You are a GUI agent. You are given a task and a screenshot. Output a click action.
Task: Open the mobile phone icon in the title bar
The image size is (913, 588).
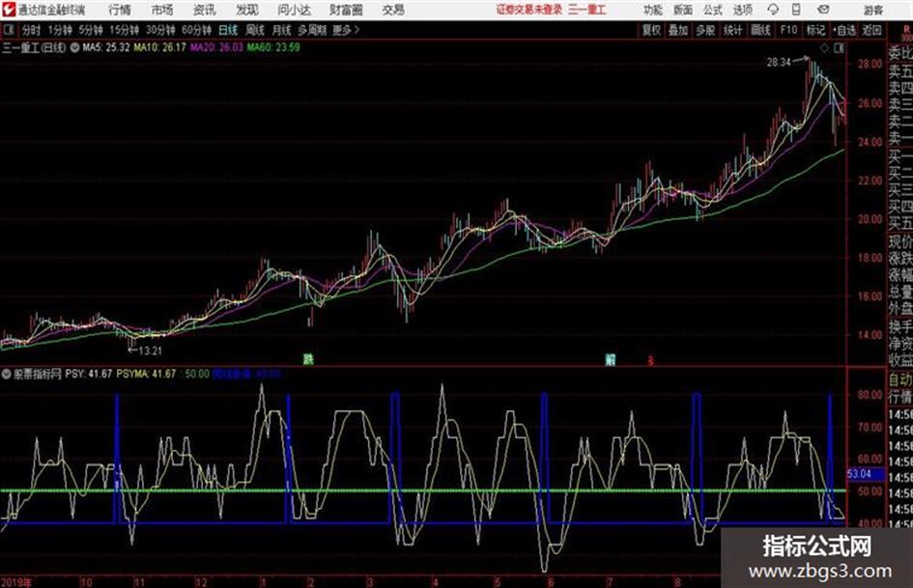(796, 10)
